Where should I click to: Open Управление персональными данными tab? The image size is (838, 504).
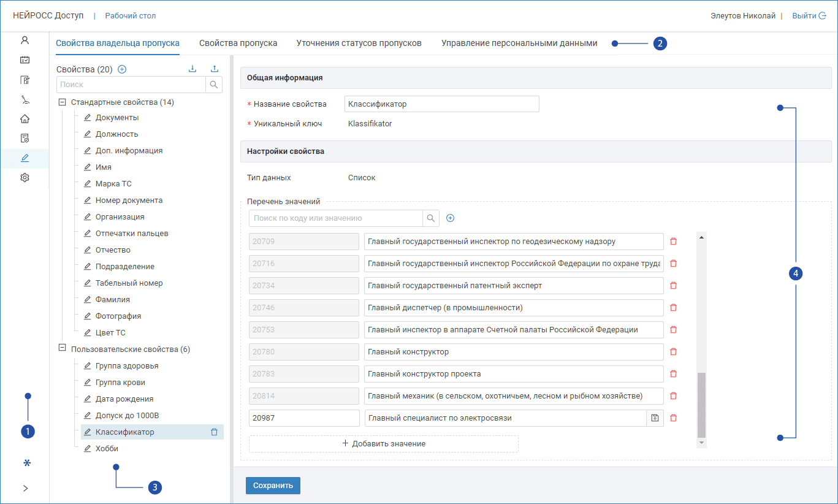519,44
